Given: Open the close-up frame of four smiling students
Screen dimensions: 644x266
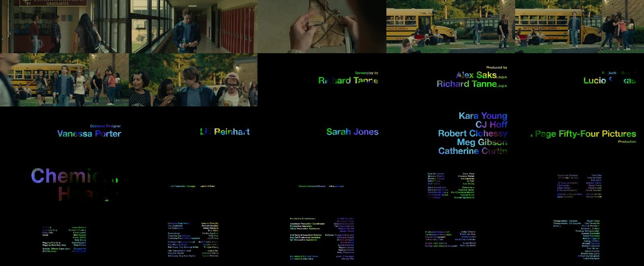Looking at the screenshot, I should coord(193,80).
